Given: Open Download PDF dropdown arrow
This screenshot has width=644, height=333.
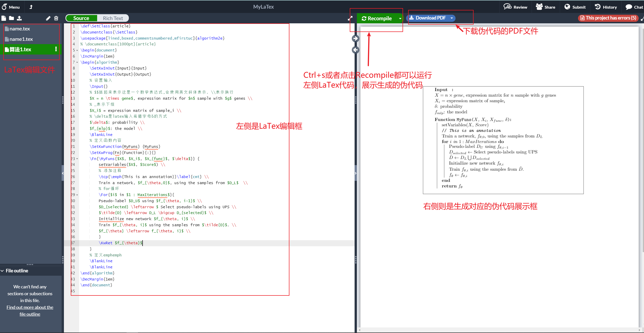Looking at the screenshot, I should [x=452, y=18].
